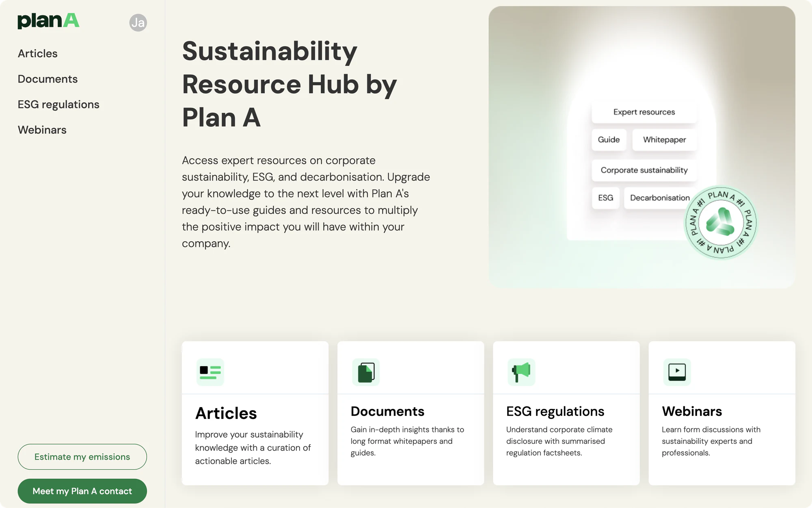Open the Documents card heading
This screenshot has height=508, width=812.
(387, 411)
